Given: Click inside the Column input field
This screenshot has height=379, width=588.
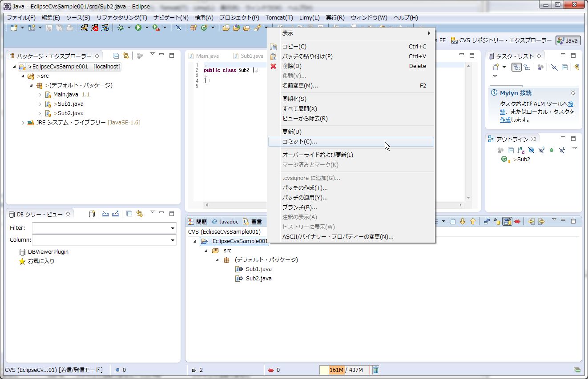Looking at the screenshot, I should (102, 240).
